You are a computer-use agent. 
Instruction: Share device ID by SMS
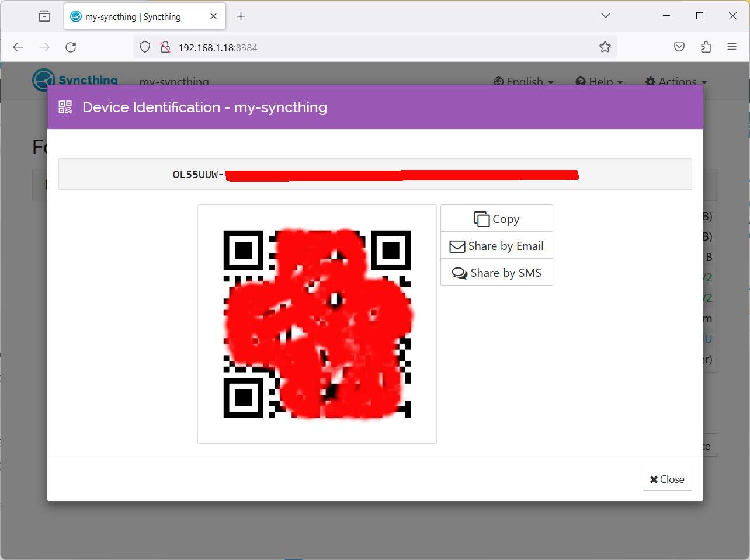(x=496, y=273)
